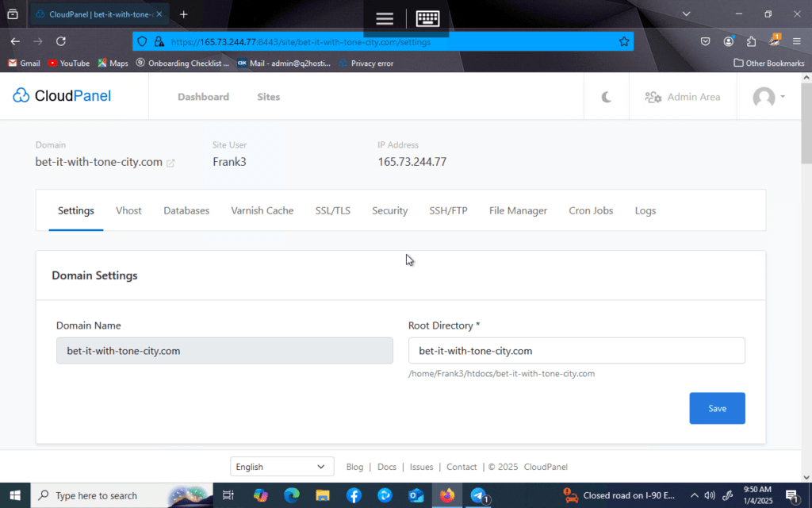Open new tab with plus button
Image resolution: width=812 pixels, height=508 pixels.
tap(183, 14)
